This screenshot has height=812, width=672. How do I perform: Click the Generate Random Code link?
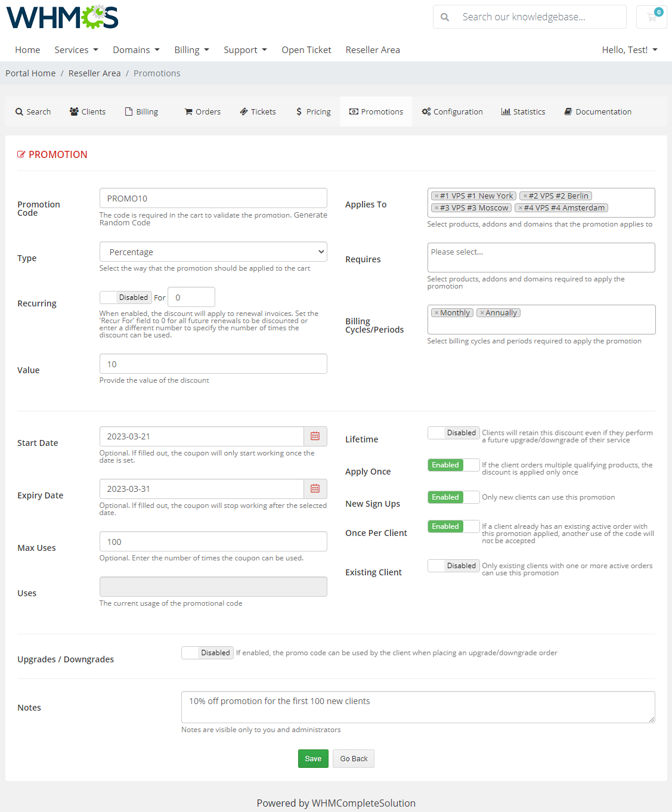point(125,222)
